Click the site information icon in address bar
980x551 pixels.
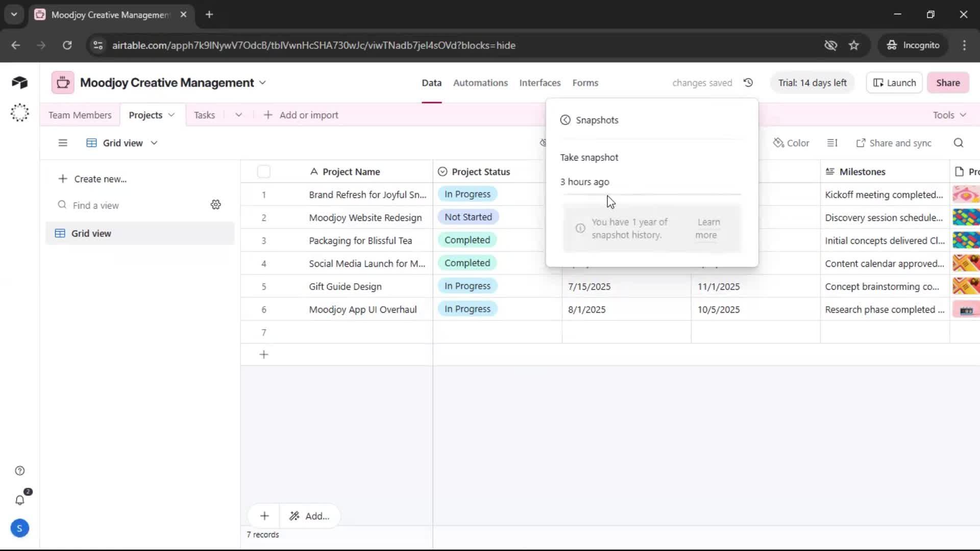(98, 45)
